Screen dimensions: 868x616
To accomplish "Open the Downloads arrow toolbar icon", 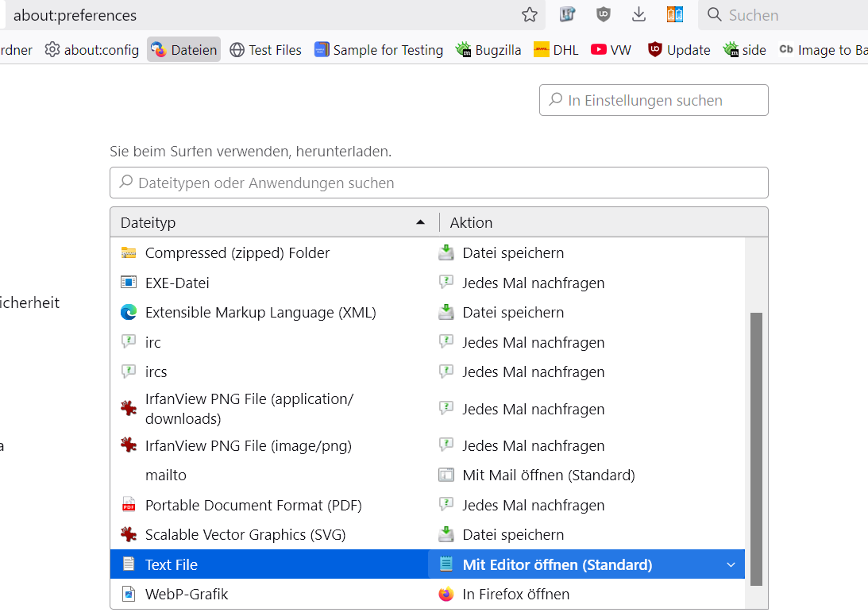I will point(638,14).
